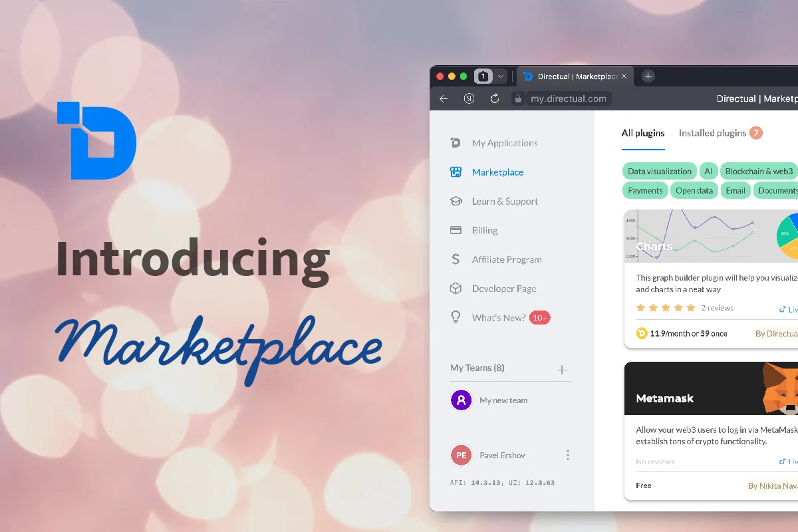Toggle the AI category filter

coord(708,171)
